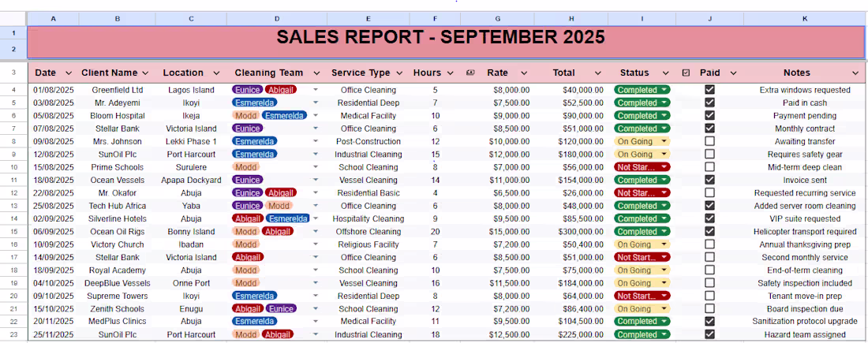Open the Client Name column filter dropdown
This screenshot has height=343, width=868.
(x=145, y=73)
